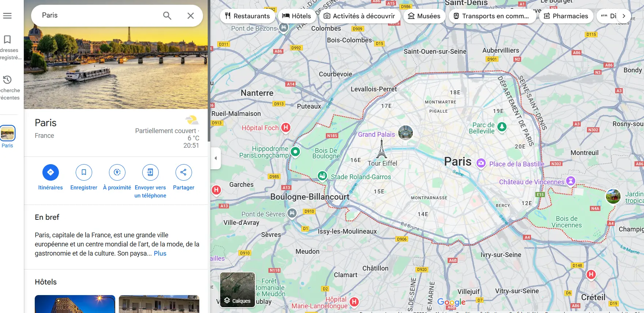This screenshot has height=313, width=644.
Task: Focus the Paris search input field
Action: click(x=99, y=15)
